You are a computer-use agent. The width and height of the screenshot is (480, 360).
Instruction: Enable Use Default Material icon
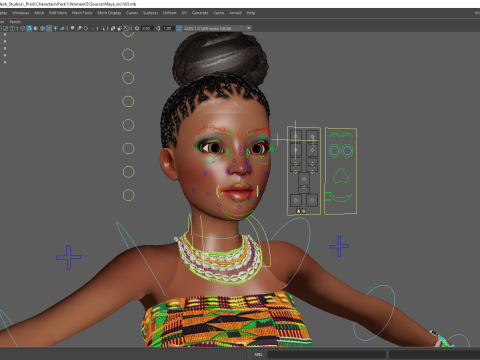(36, 28)
